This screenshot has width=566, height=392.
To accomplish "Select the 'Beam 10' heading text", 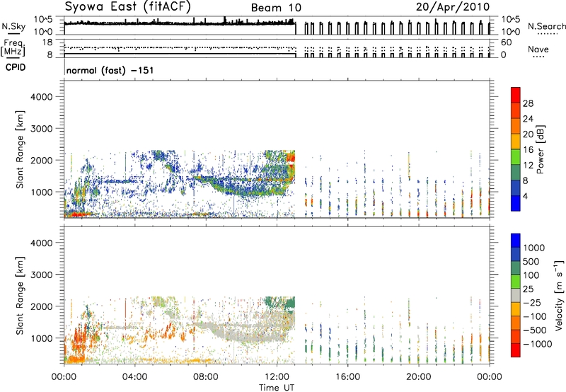I will pos(276,8).
